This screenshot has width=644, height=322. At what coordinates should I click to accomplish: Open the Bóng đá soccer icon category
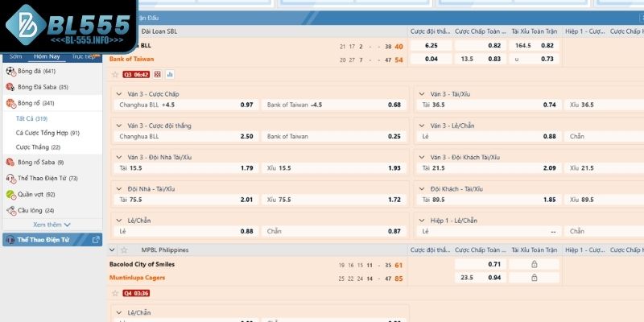pyautogui.click(x=10, y=72)
